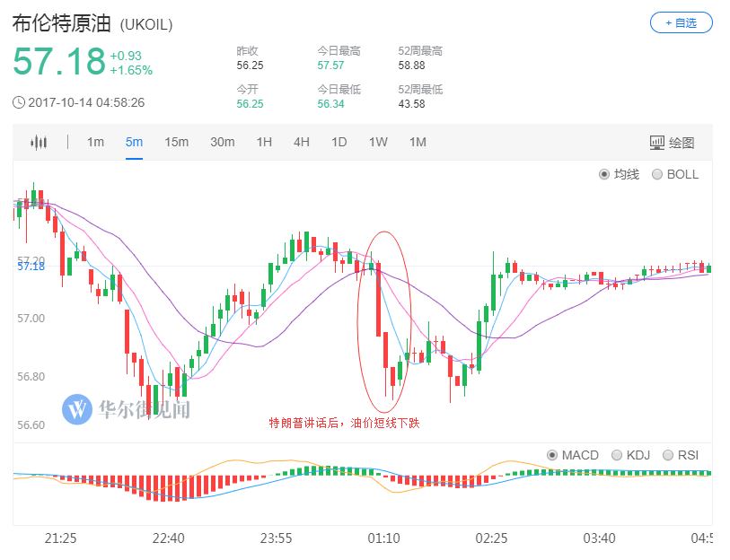The width and height of the screenshot is (730, 560).
Task: Click the candlestick chart type icon
Action: click(x=38, y=142)
